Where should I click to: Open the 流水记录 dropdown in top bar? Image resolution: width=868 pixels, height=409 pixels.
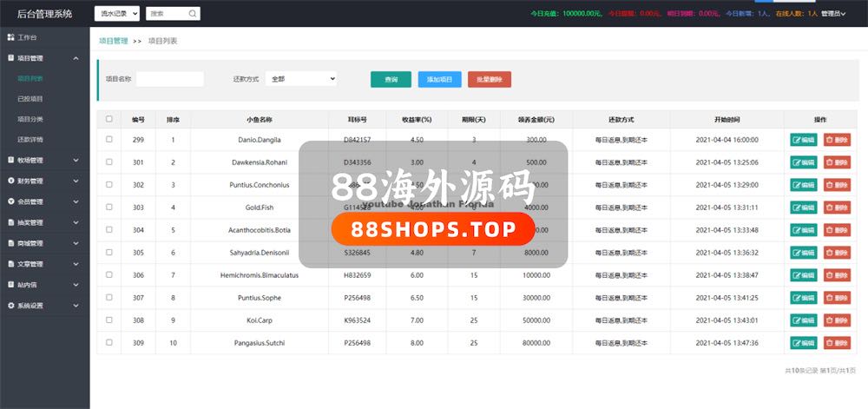[x=116, y=14]
